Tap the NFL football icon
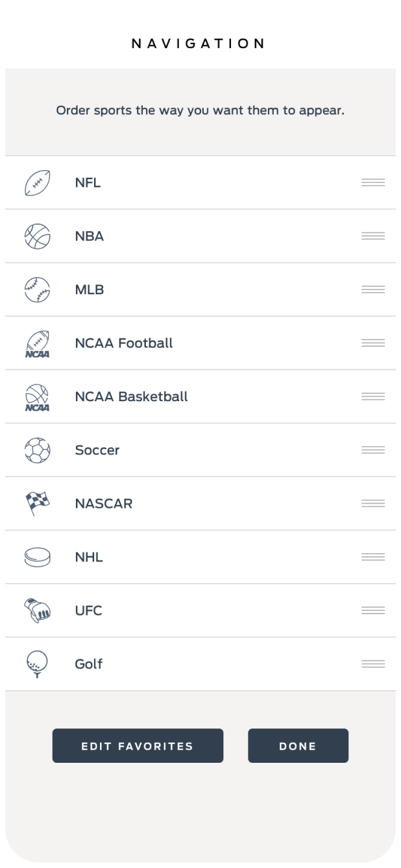The height and width of the screenshot is (868, 401). click(x=37, y=182)
